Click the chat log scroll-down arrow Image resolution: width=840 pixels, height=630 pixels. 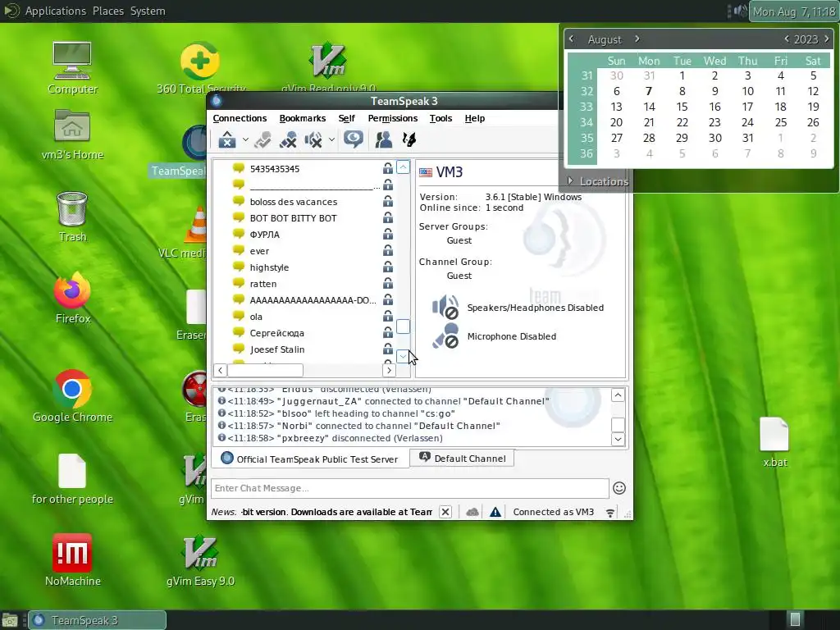618,439
